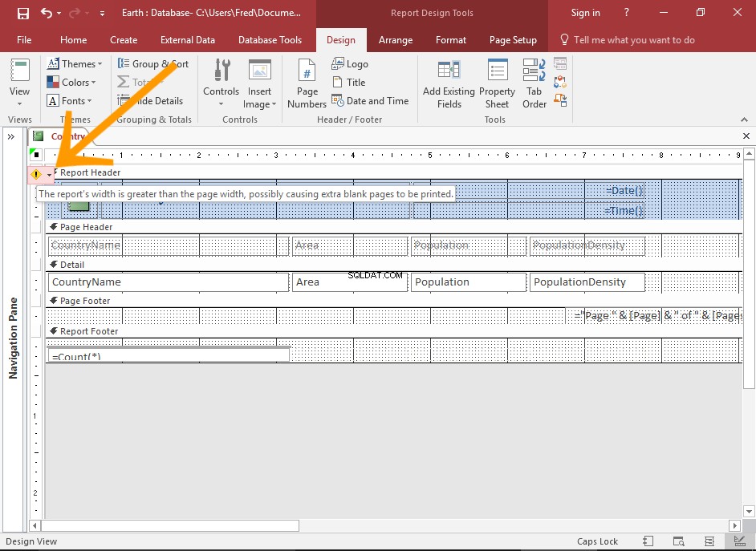Viewport: 756px width, 551px height.
Task: Open the External Data tab
Action: [188, 40]
